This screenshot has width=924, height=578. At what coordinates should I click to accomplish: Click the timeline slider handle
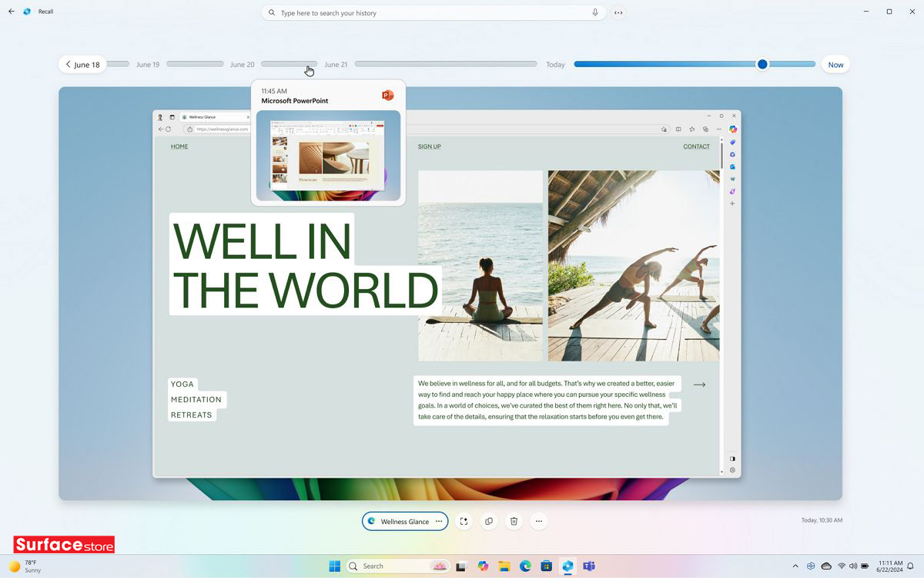point(762,65)
